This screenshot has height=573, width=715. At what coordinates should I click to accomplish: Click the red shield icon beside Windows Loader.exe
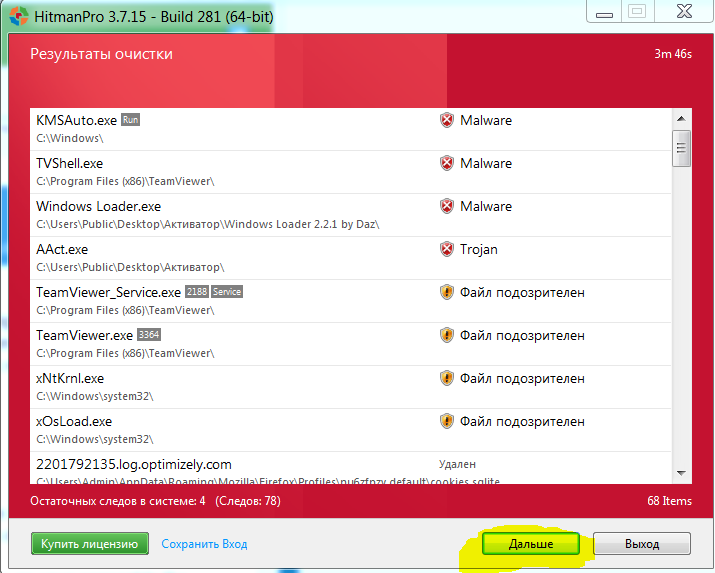[x=447, y=206]
